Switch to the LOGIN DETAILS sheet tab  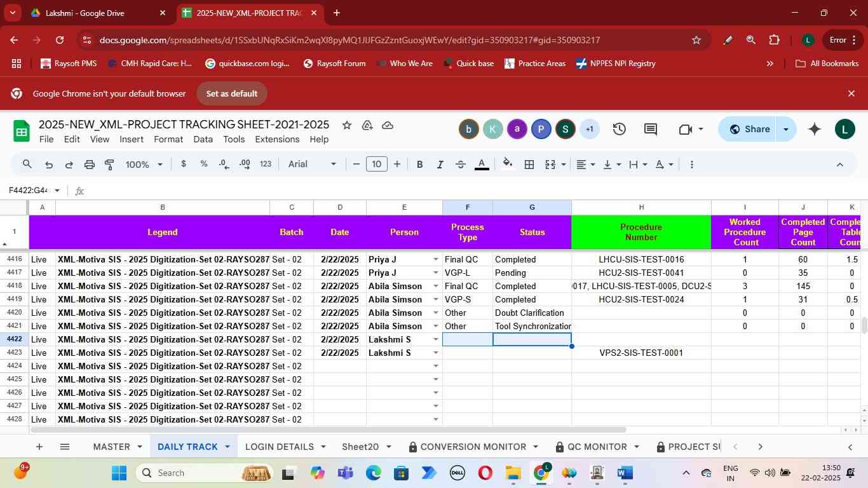tap(280, 447)
